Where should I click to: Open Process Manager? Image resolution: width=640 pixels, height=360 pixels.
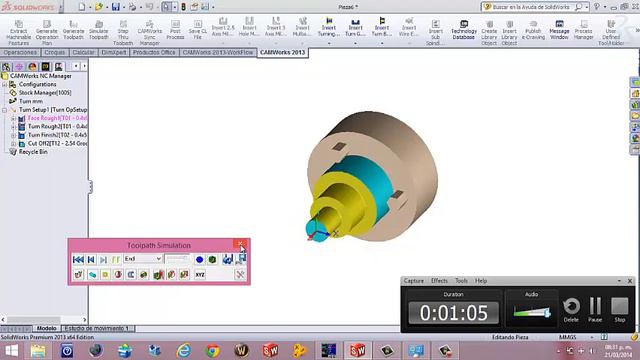coord(584,30)
